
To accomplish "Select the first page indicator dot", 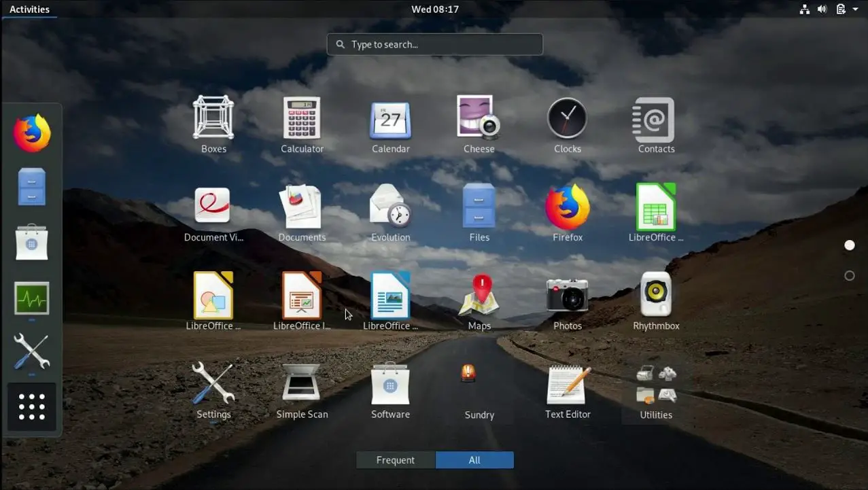I will tap(850, 245).
